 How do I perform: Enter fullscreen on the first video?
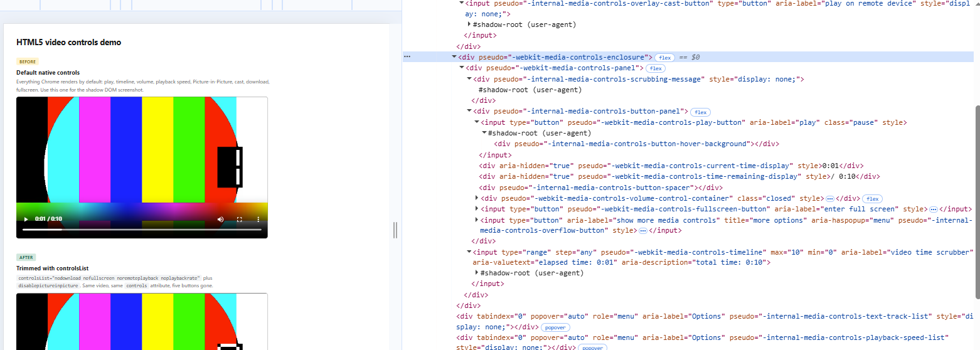239,219
